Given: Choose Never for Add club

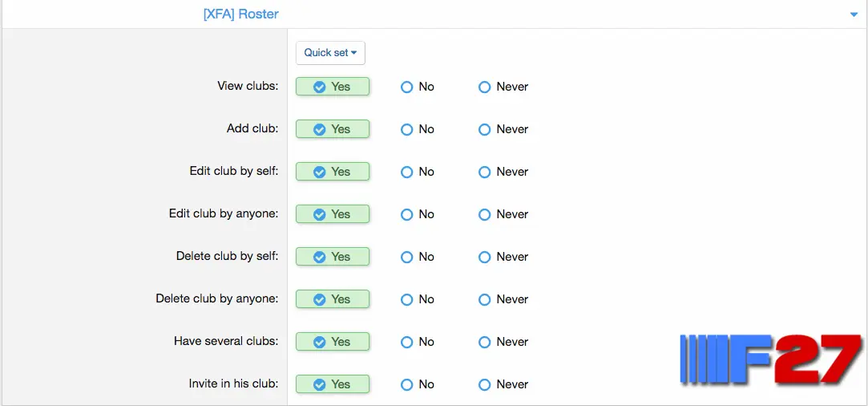Looking at the screenshot, I should coord(503,130).
